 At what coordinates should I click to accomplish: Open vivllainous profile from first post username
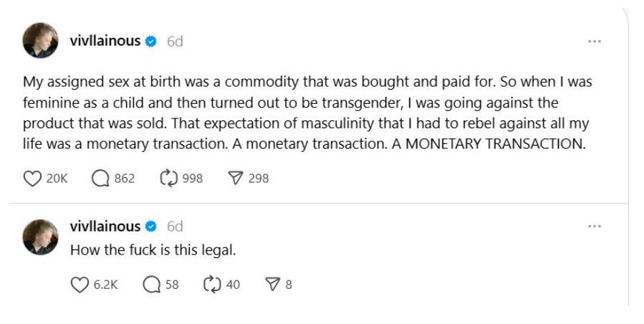pyautogui.click(x=105, y=42)
